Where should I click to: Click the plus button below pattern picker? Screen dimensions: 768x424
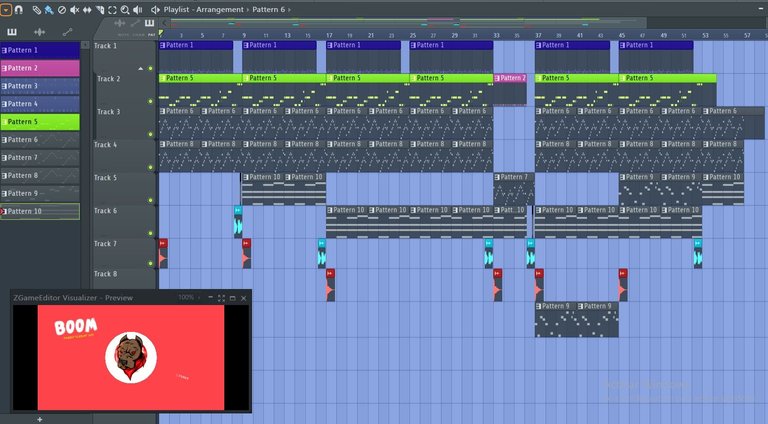click(40, 419)
